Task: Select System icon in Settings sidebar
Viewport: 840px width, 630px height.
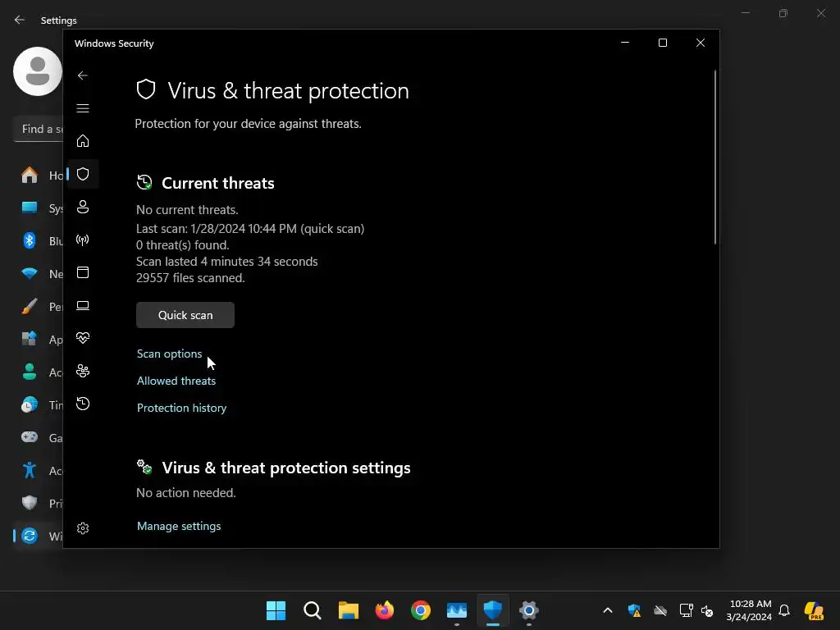Action: click(30, 208)
